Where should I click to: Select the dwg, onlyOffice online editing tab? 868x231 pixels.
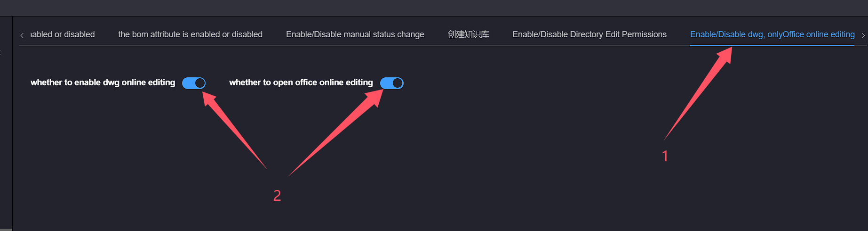coord(772,34)
